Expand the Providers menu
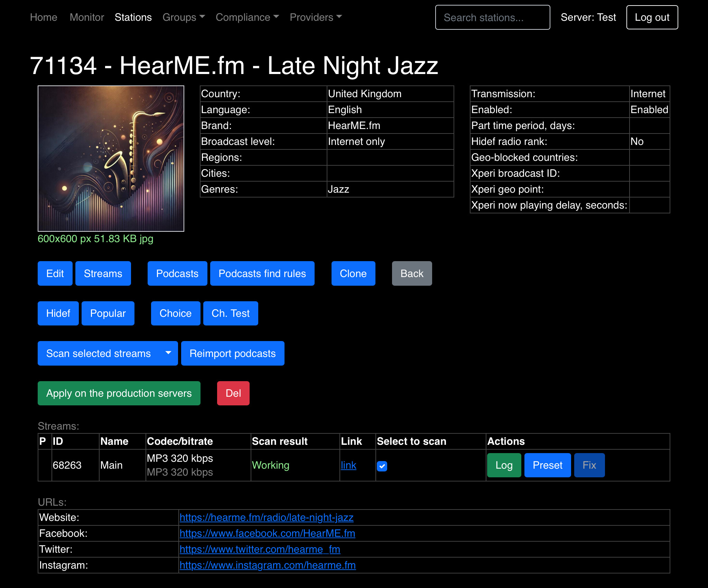 tap(315, 17)
